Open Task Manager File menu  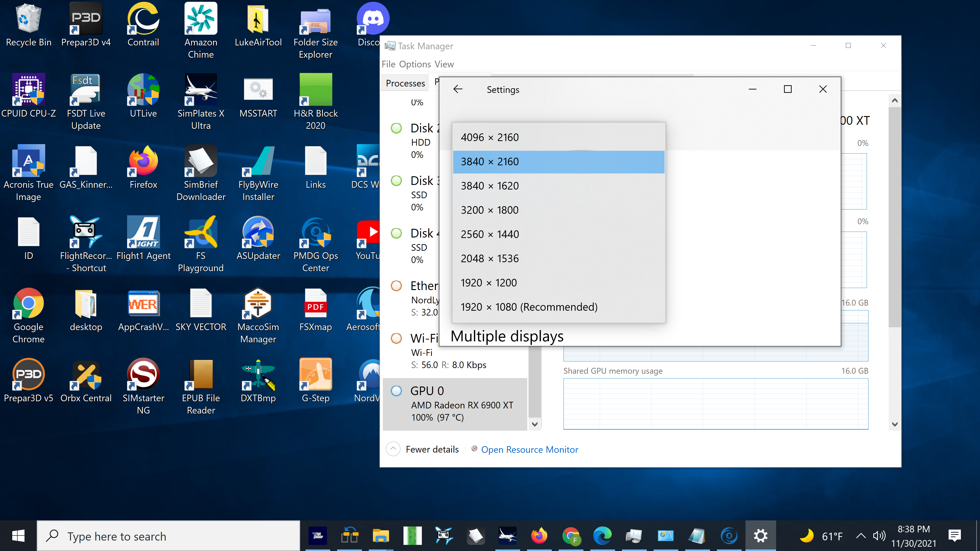click(388, 64)
